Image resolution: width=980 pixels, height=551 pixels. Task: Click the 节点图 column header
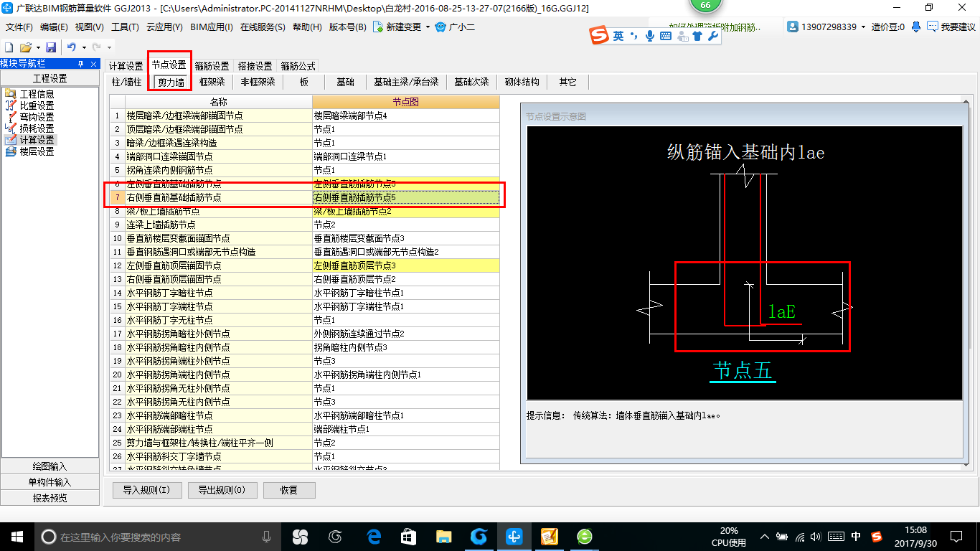tap(406, 102)
